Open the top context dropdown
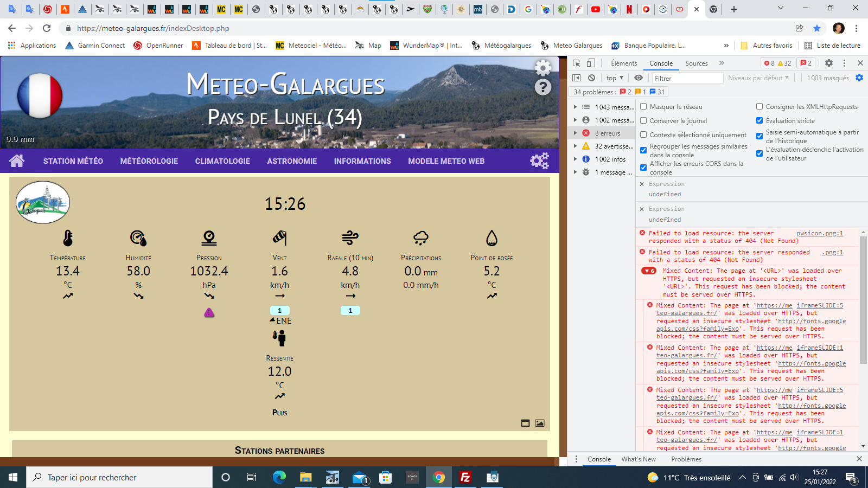Screen dimensions: 868x488 point(615,78)
